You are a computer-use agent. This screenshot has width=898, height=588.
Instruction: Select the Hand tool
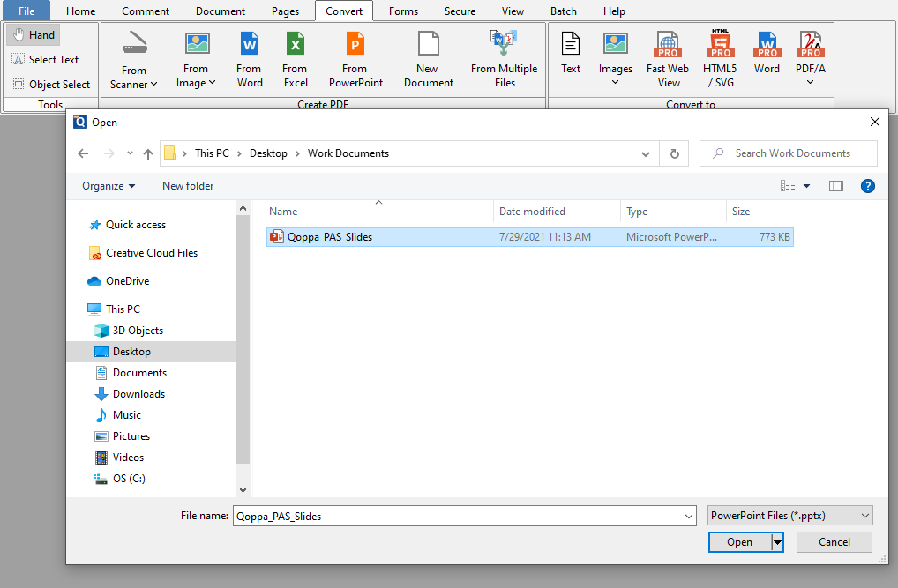point(33,34)
